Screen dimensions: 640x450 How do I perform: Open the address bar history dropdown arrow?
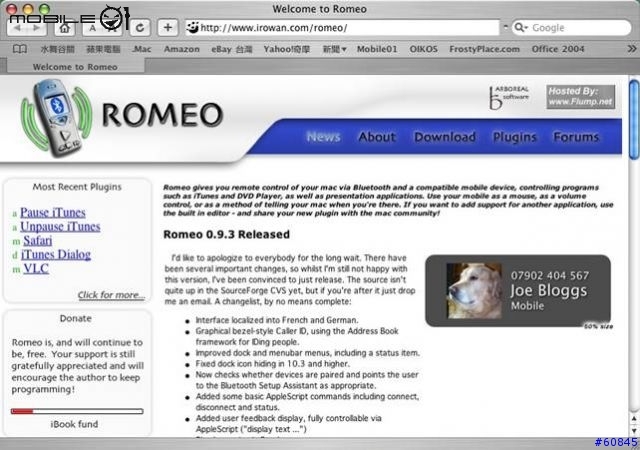click(x=505, y=27)
